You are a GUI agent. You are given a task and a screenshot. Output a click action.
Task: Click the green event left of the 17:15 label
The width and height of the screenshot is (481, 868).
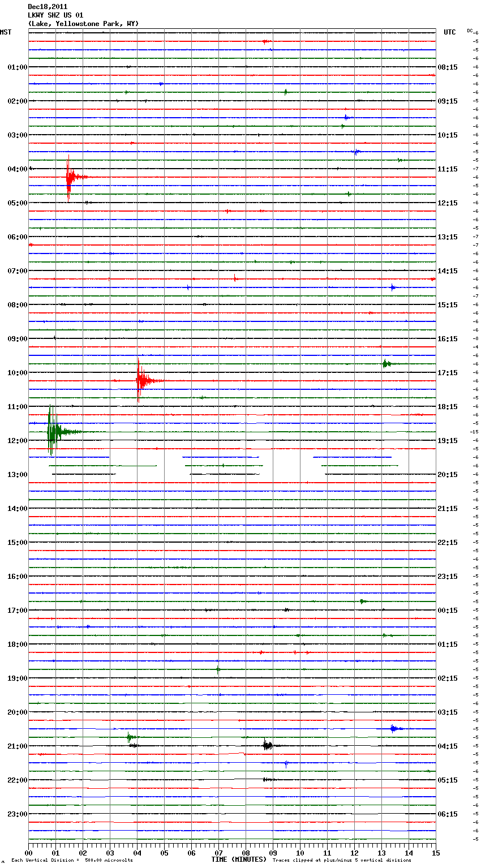click(x=389, y=364)
